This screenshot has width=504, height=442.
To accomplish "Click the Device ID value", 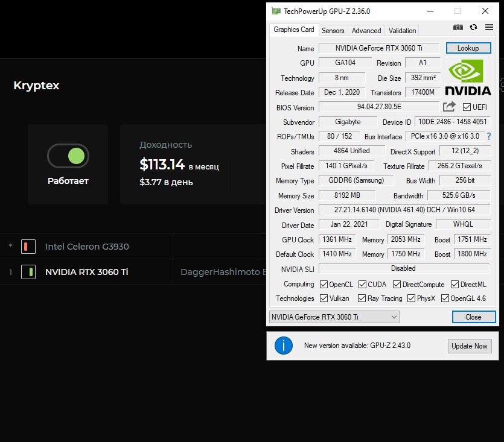I will [x=453, y=122].
